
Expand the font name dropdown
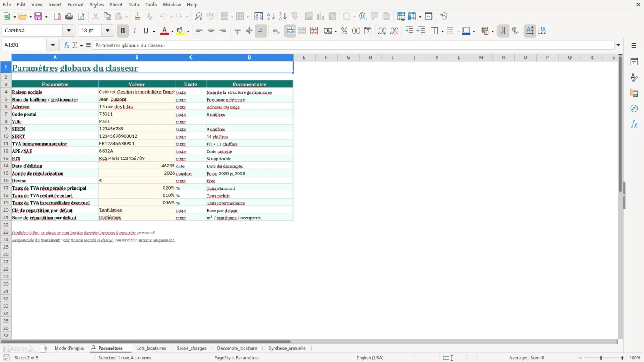(x=69, y=31)
